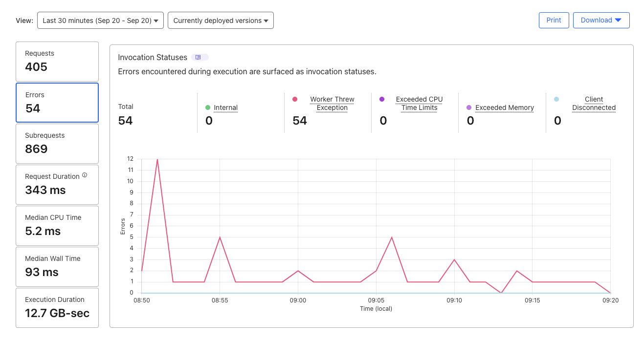Click the red Worker Threw Exception dot
This screenshot has height=342, width=644.
pyautogui.click(x=295, y=99)
